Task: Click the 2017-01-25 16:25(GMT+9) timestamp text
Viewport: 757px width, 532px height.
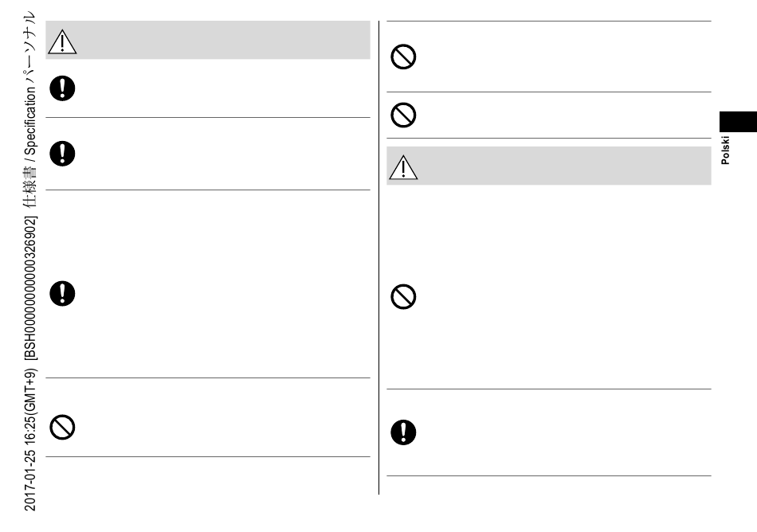Action: click(30, 440)
